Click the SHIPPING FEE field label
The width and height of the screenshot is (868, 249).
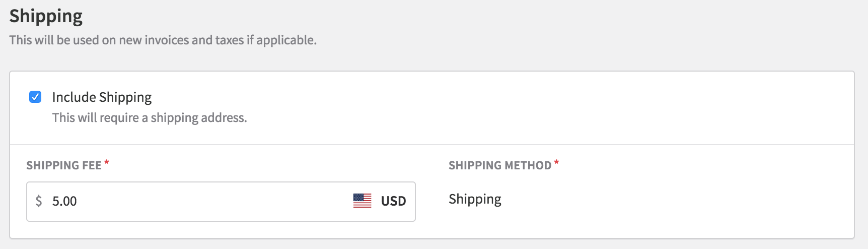[64, 165]
